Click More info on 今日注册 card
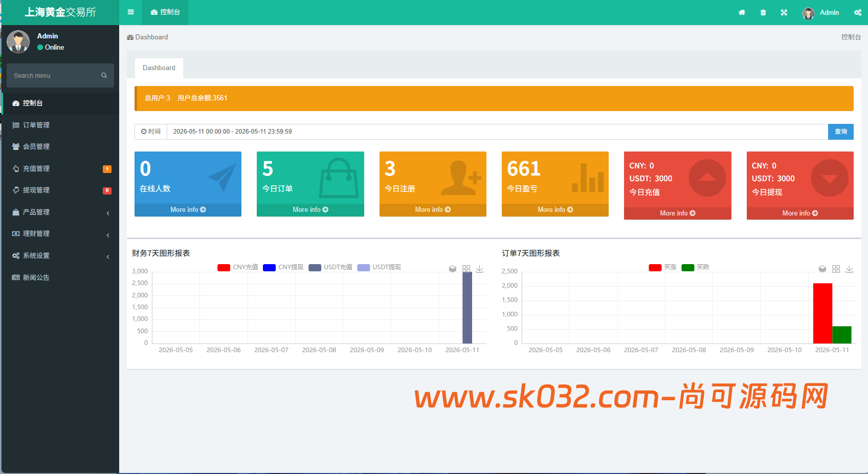This screenshot has height=474, width=868. (x=433, y=210)
